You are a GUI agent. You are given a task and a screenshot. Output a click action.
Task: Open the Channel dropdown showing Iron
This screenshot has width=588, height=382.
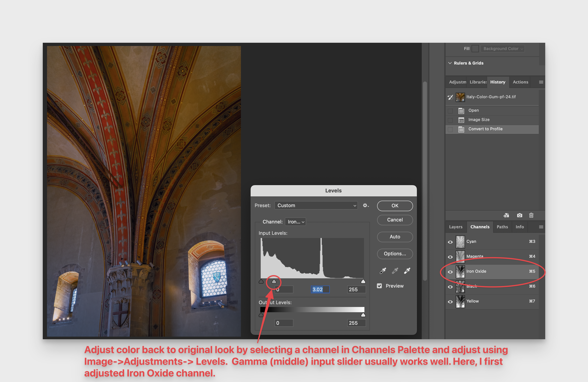click(295, 221)
